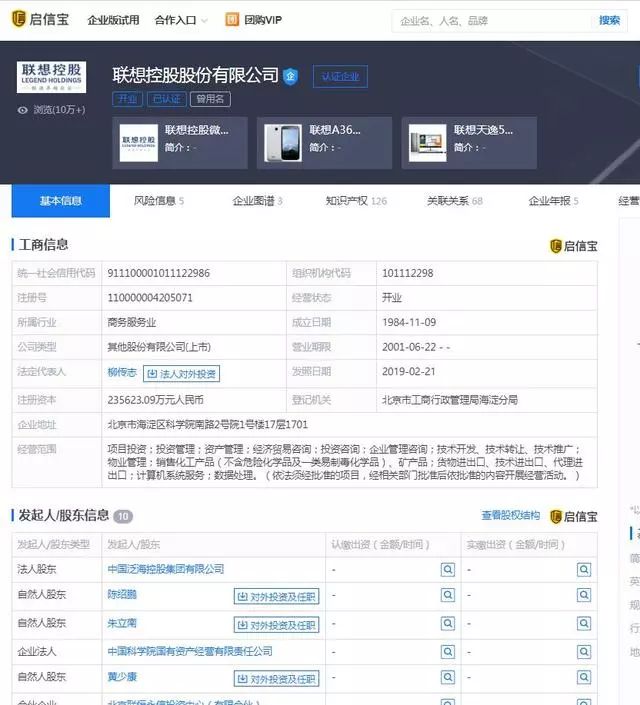The image size is (640, 705).
Task: Click the 团购VIP gift icon
Action: 232,19
